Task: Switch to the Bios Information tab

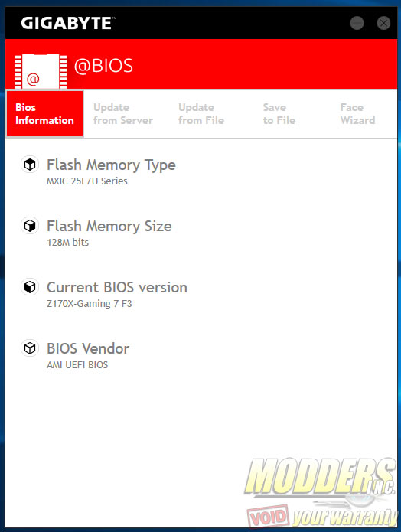Action: [x=45, y=113]
